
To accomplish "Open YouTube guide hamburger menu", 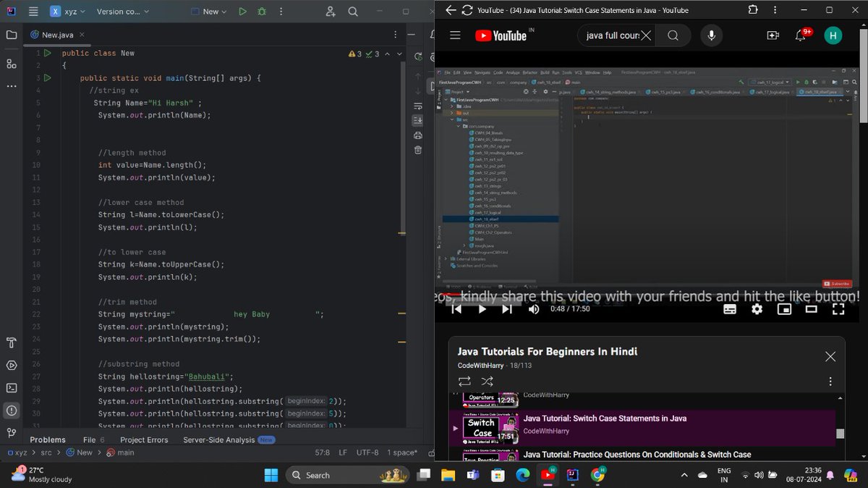I will (455, 35).
